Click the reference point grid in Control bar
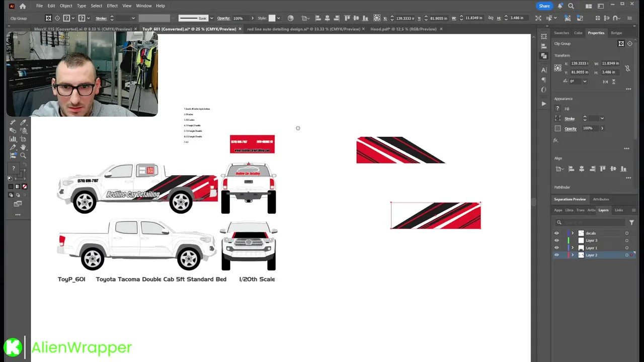644x362 pixels. (x=377, y=18)
